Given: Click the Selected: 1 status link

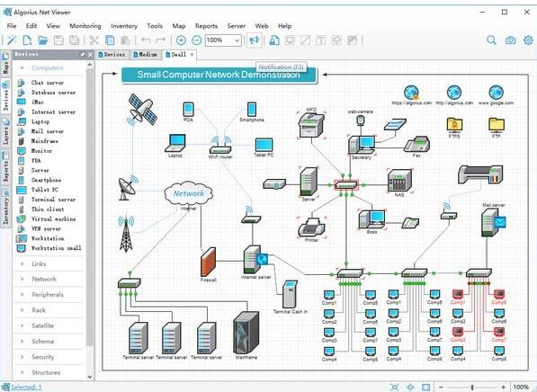Looking at the screenshot, I should coord(26,387).
